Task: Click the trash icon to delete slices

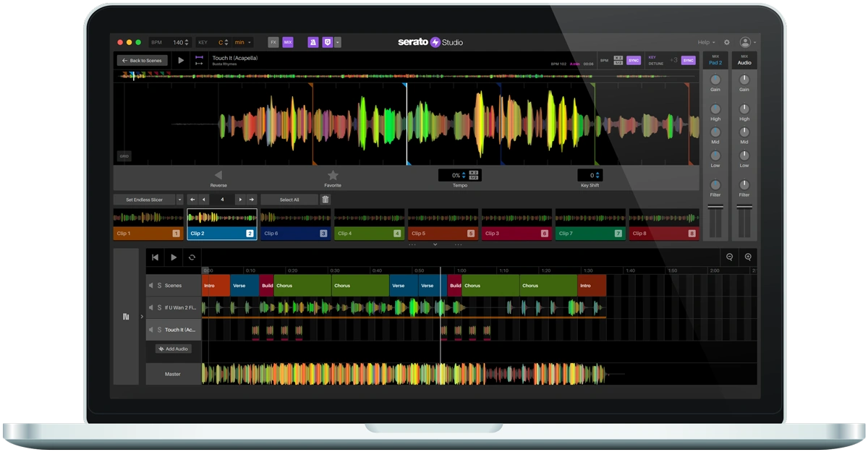Action: tap(326, 200)
